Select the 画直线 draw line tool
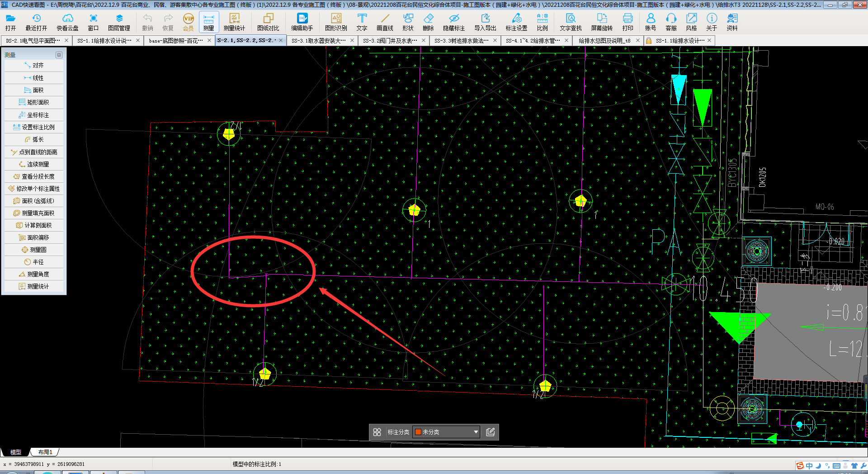This screenshot has width=868, height=474. 385,22
